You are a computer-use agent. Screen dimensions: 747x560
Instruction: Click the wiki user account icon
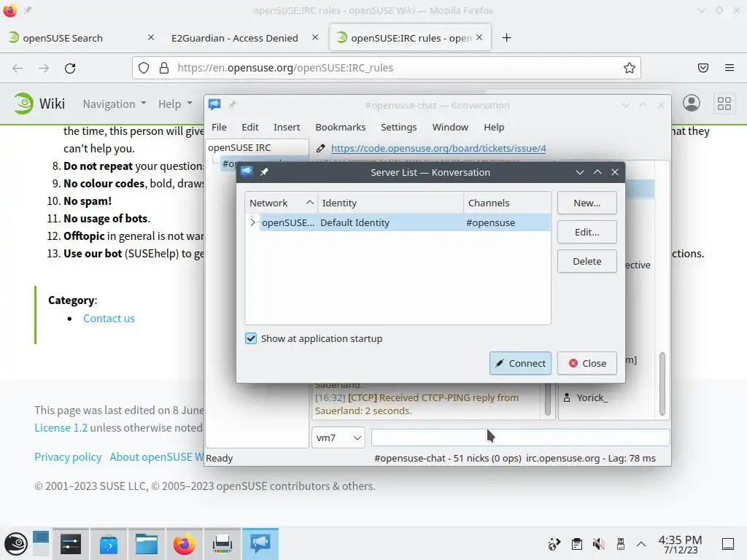point(692,103)
